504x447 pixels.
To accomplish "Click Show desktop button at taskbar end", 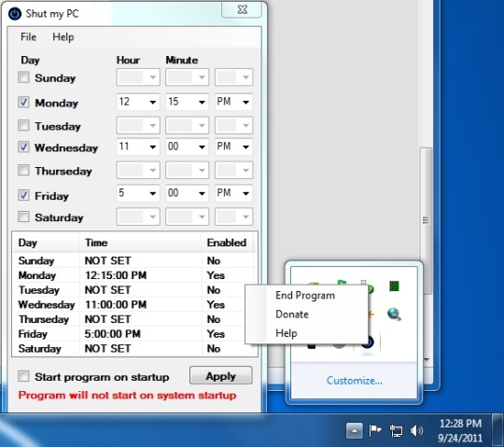I will click(x=497, y=430).
